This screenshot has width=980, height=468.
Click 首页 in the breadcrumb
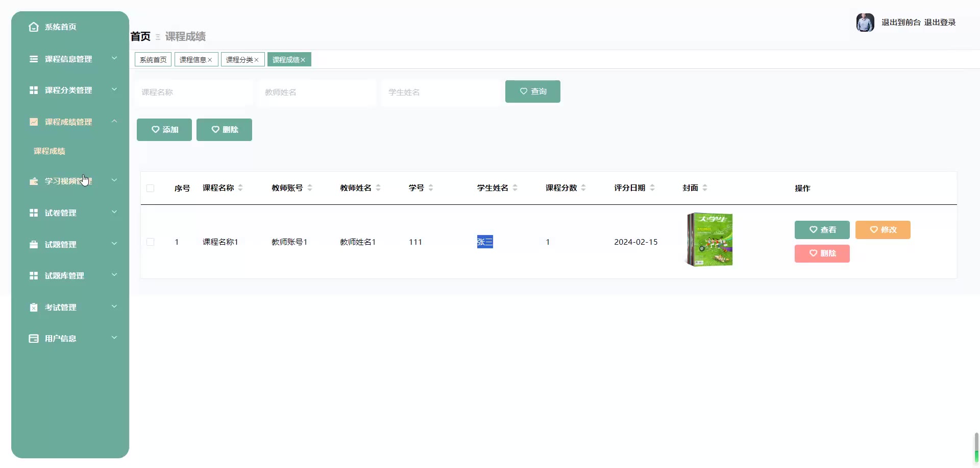(x=140, y=36)
